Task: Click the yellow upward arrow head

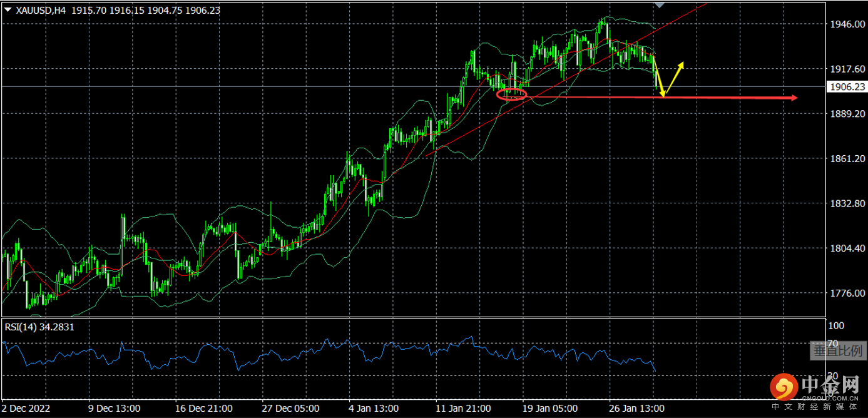Action: tap(682, 64)
